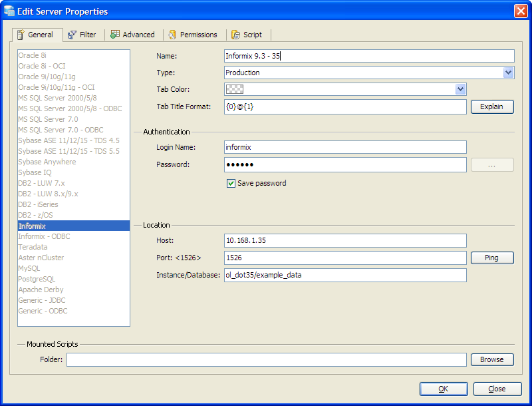Select 'Sybase ASE 11/12/15 - TDS 4.5'
Image resolution: width=532 pixels, height=406 pixels.
pos(74,140)
